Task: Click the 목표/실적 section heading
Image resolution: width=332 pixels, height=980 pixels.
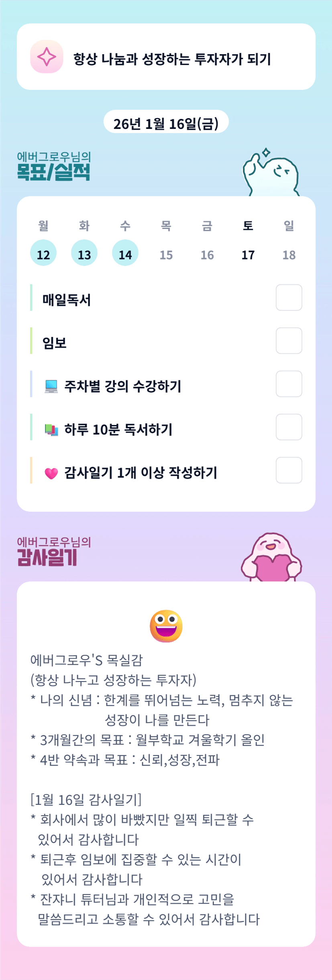Action: pos(54,172)
